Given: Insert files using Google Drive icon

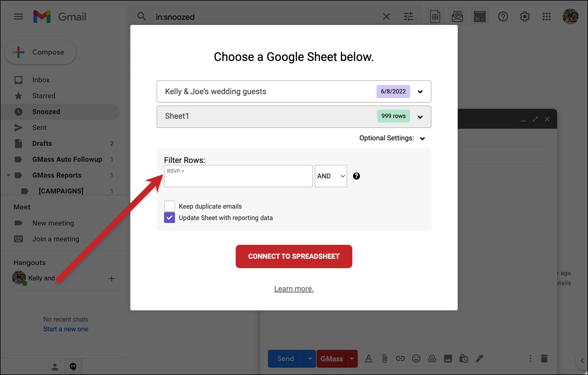Looking at the screenshot, I should [432, 359].
